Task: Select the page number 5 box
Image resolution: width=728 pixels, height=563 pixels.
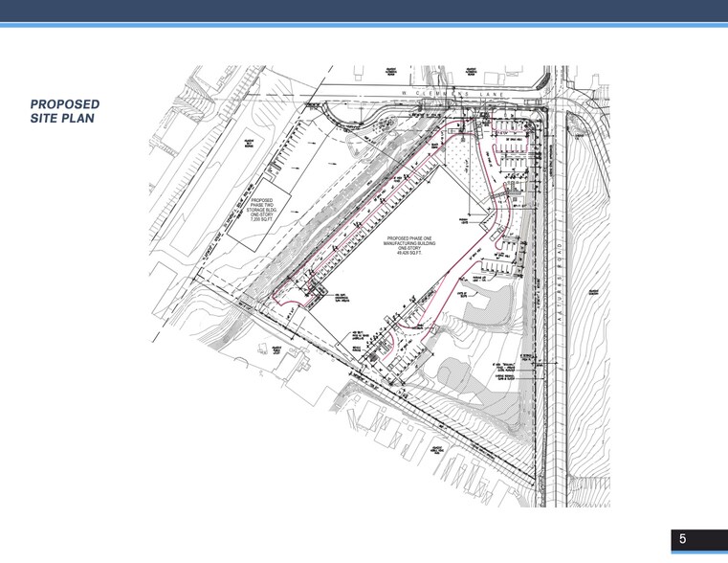Action: pyautogui.click(x=682, y=540)
